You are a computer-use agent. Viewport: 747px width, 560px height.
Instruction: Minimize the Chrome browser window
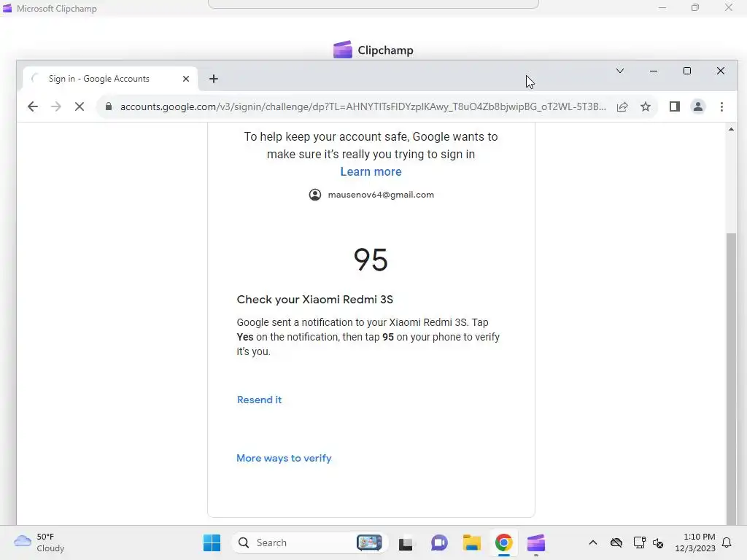click(654, 71)
